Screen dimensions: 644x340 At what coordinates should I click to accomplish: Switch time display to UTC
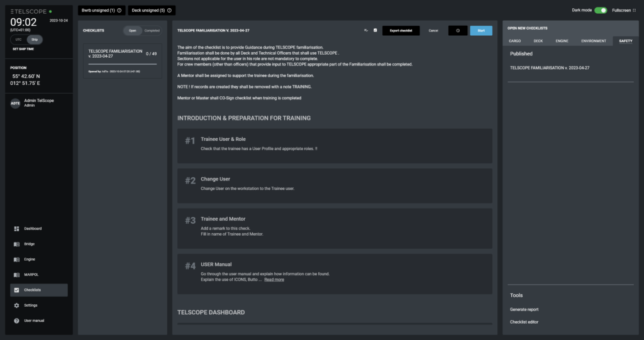click(x=18, y=39)
